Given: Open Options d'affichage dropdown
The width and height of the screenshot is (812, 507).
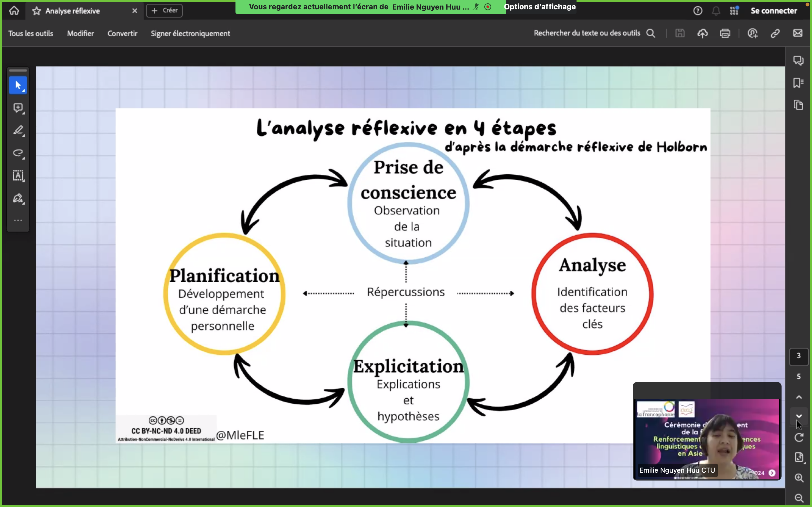Looking at the screenshot, I should (x=540, y=7).
